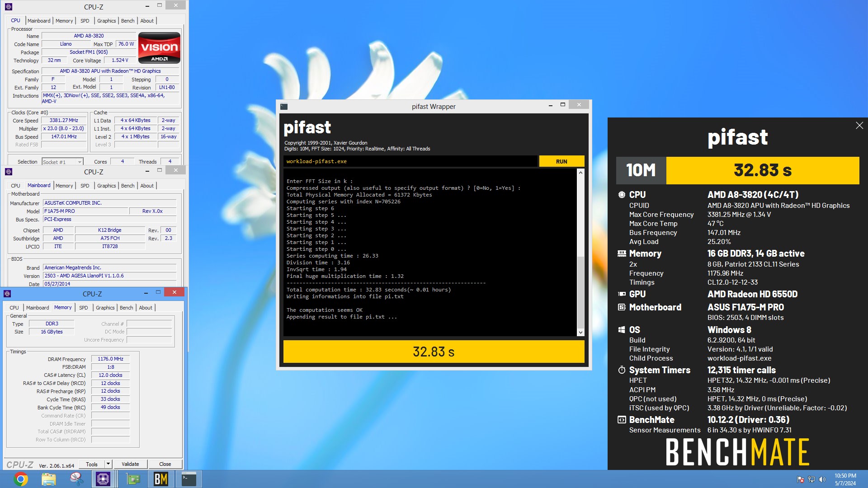The image size is (868, 488).
Task: Switch to Memory tab in top CPU-Z window
Action: coord(64,21)
